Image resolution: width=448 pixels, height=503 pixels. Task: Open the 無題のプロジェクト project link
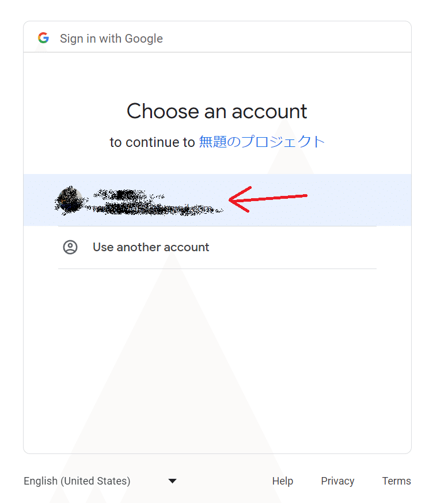[x=261, y=142]
